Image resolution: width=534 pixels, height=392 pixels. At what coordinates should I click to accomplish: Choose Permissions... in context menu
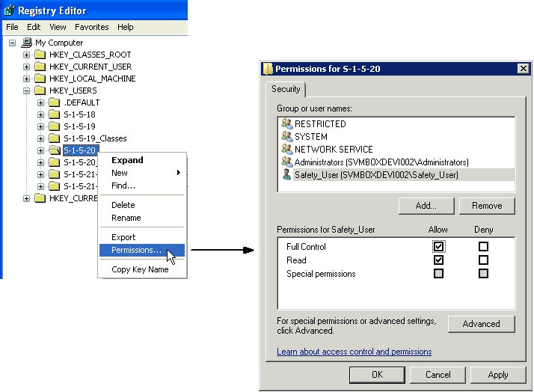pyautogui.click(x=142, y=250)
